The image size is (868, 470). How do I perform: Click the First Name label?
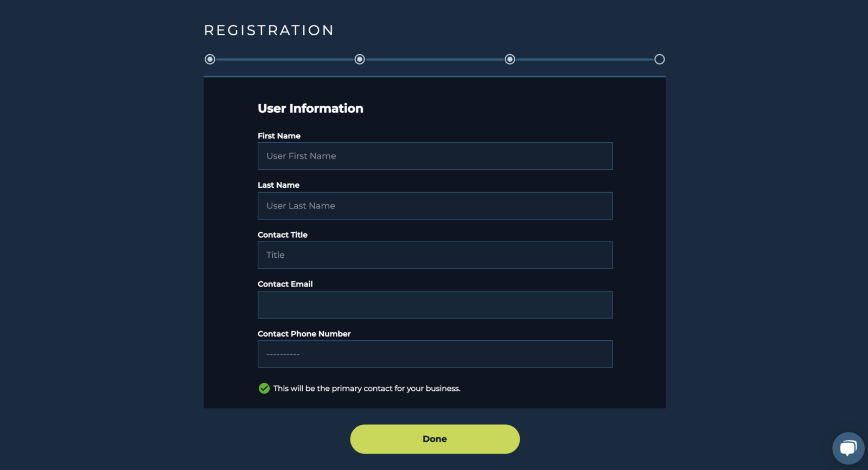coord(279,136)
